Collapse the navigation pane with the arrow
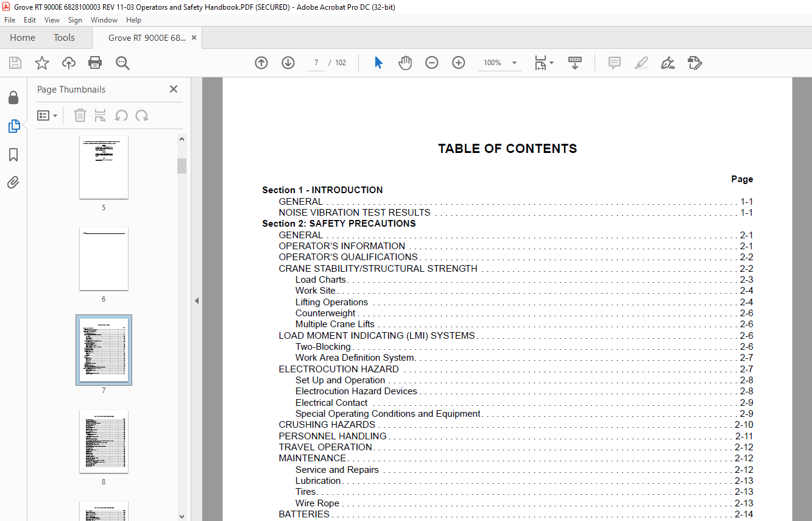The image size is (812, 521). click(x=197, y=300)
